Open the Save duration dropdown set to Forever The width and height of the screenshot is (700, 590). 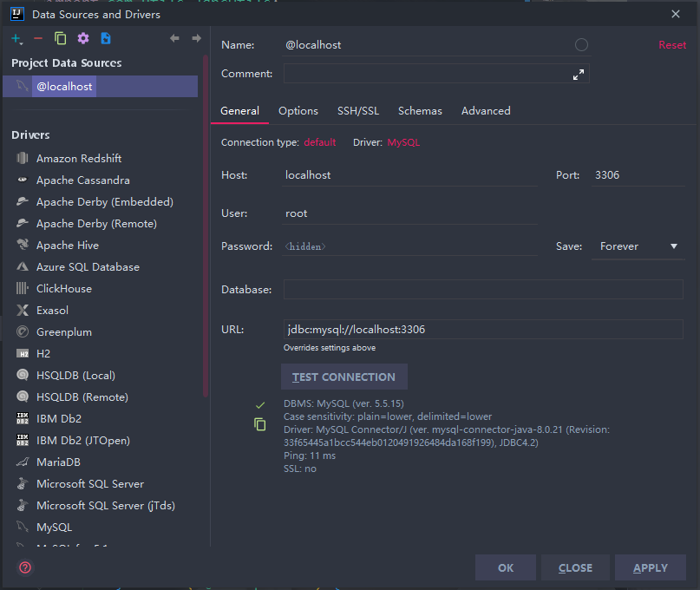click(x=638, y=246)
